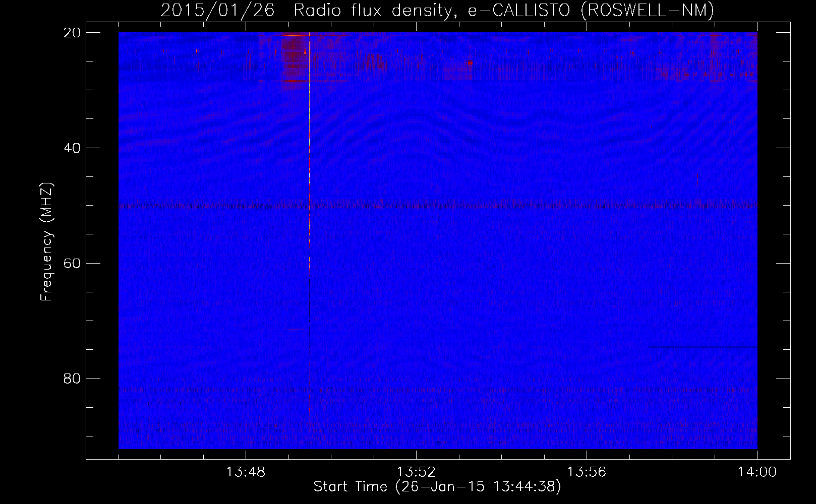The image size is (816, 504).
Task: Click the "Frequency (MHZ)" axis label
Action: point(46,242)
